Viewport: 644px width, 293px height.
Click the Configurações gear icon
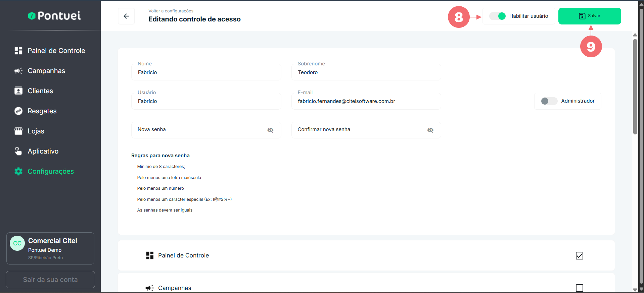point(18,171)
